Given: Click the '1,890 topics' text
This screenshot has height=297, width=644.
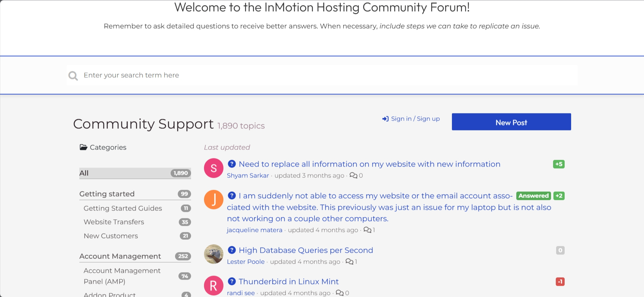Looking at the screenshot, I should click(241, 126).
